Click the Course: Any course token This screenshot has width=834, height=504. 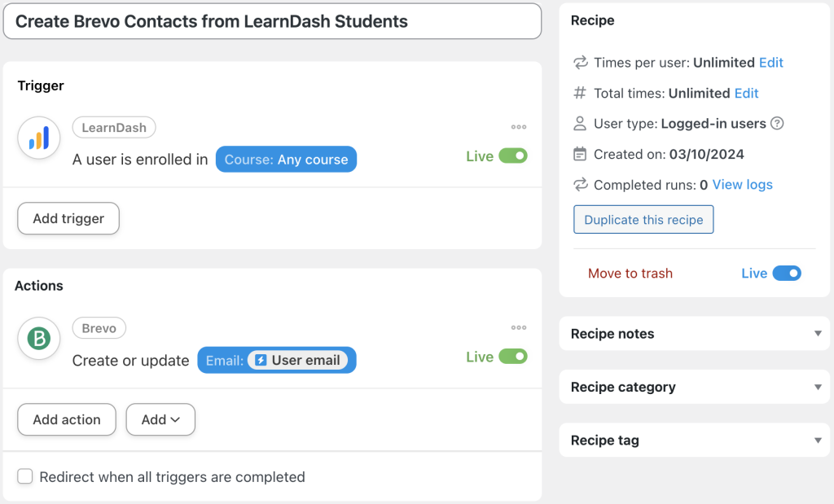point(286,160)
